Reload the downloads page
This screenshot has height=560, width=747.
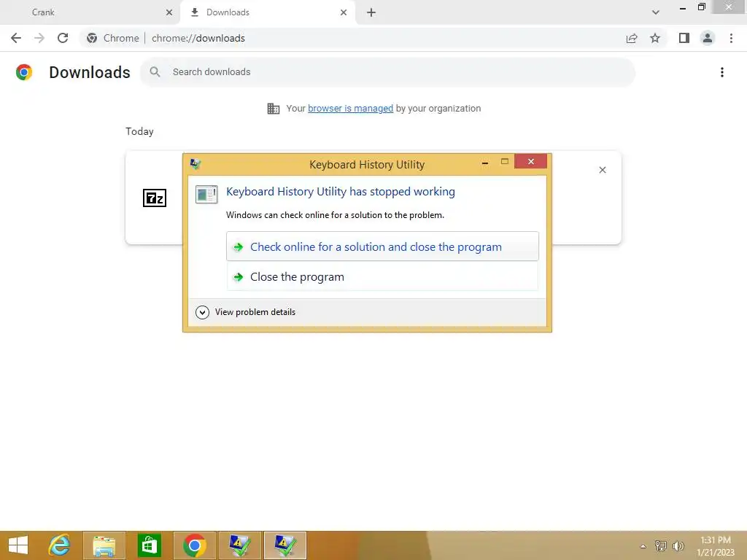63,38
